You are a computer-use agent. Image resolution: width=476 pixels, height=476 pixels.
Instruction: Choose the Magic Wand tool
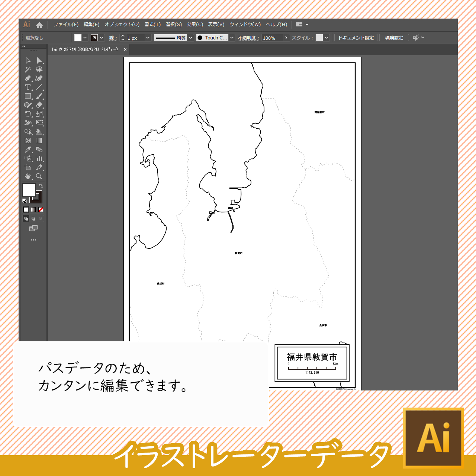point(28,70)
